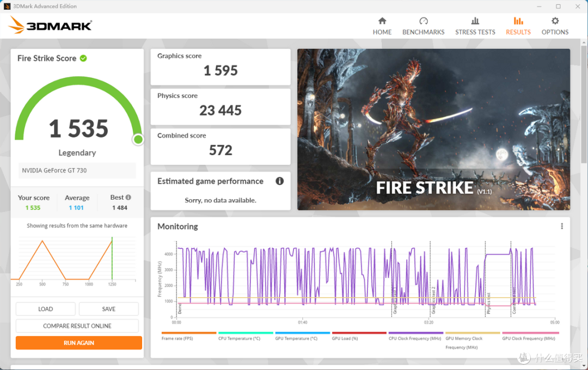Toggle GPU Temperature legend item

coord(302,336)
